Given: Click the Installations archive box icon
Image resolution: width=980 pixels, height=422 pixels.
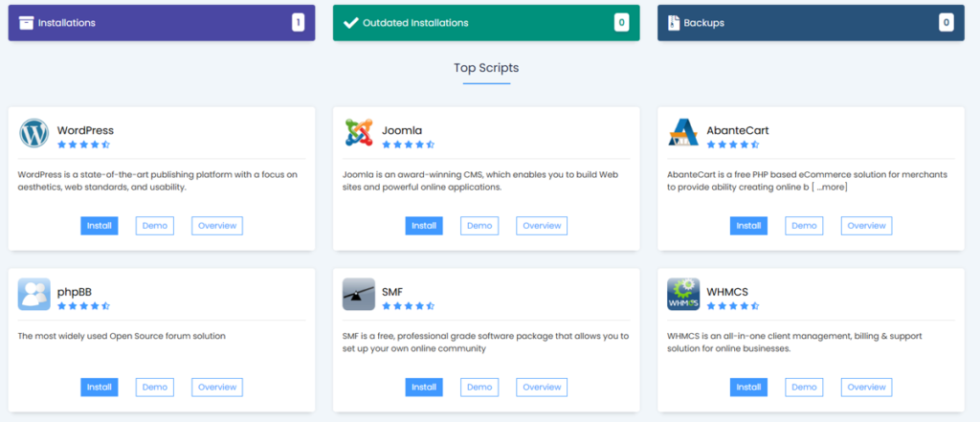Looking at the screenshot, I should [x=26, y=23].
